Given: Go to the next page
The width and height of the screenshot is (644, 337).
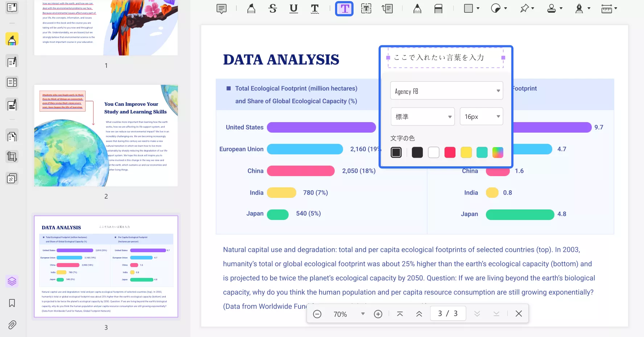Looking at the screenshot, I should pyautogui.click(x=477, y=314).
